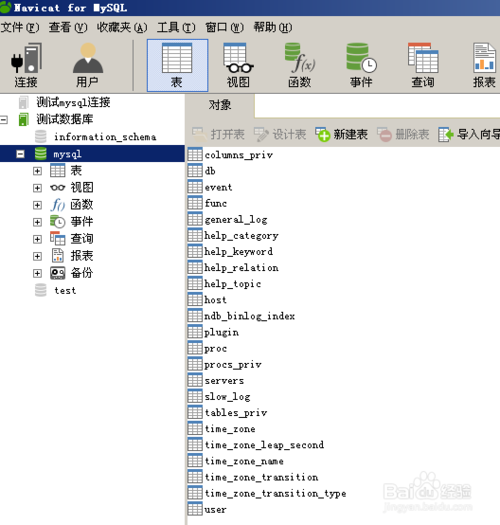Expand the 备份 node in tree
This screenshot has height=525, width=500.
37,274
